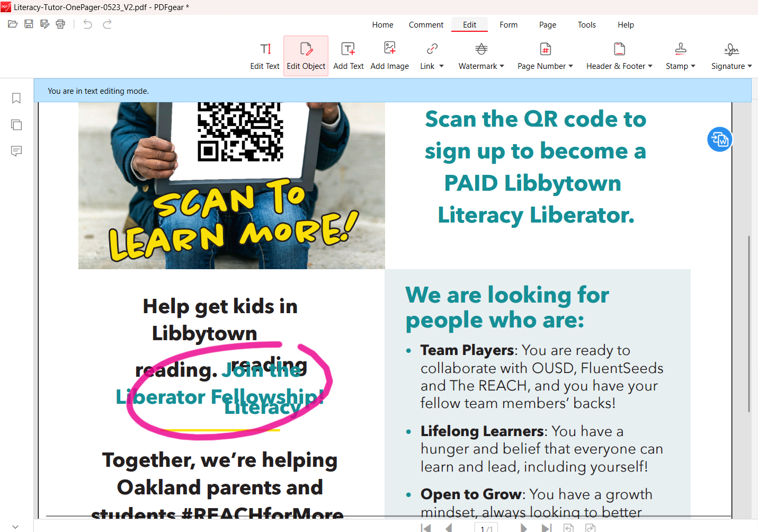Click the Link chain icon
This screenshot has height=532, width=758.
432,49
